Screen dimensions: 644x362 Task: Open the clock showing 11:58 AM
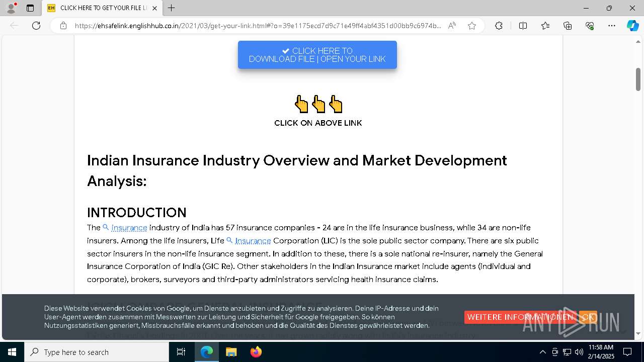click(x=601, y=352)
